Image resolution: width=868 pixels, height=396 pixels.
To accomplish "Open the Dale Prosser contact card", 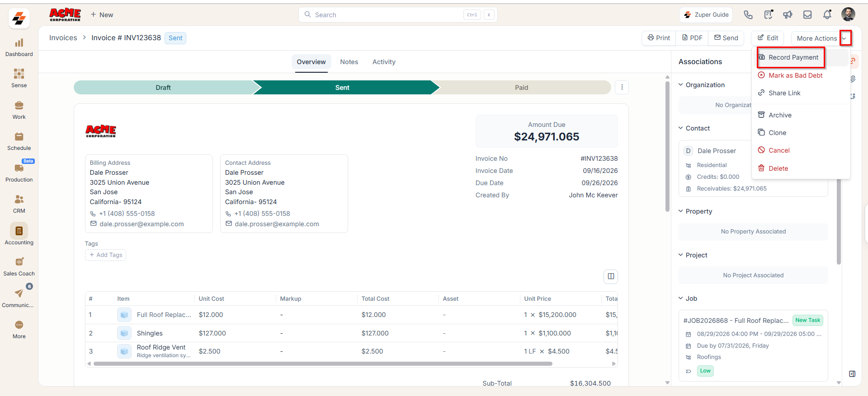I will pos(753,169).
